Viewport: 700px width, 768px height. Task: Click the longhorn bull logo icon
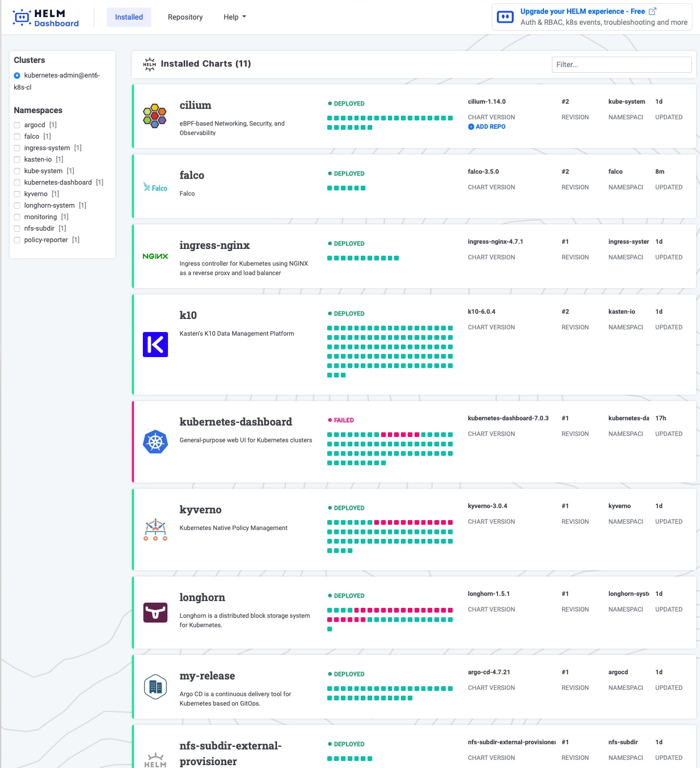click(x=155, y=612)
